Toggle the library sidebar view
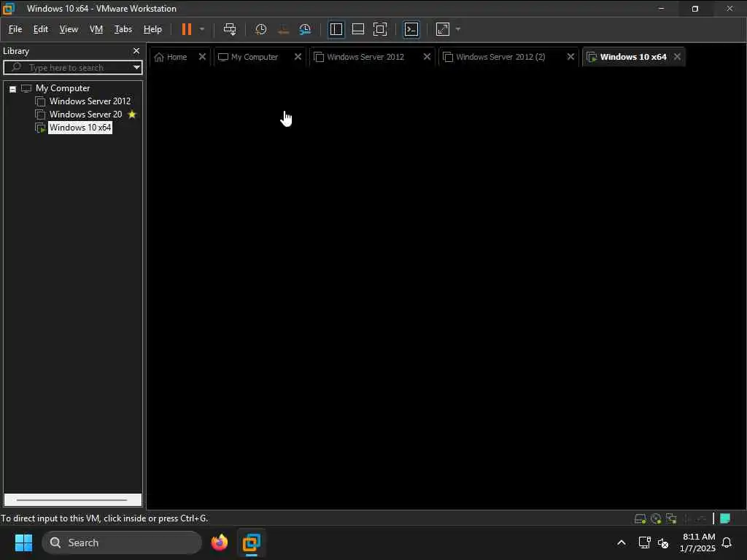 336,29
